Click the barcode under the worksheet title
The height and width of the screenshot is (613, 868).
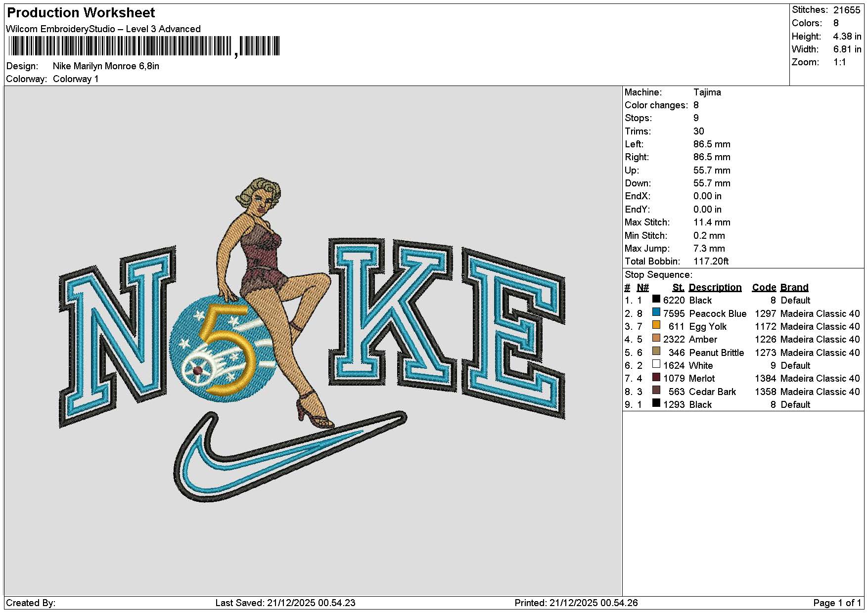tap(144, 46)
